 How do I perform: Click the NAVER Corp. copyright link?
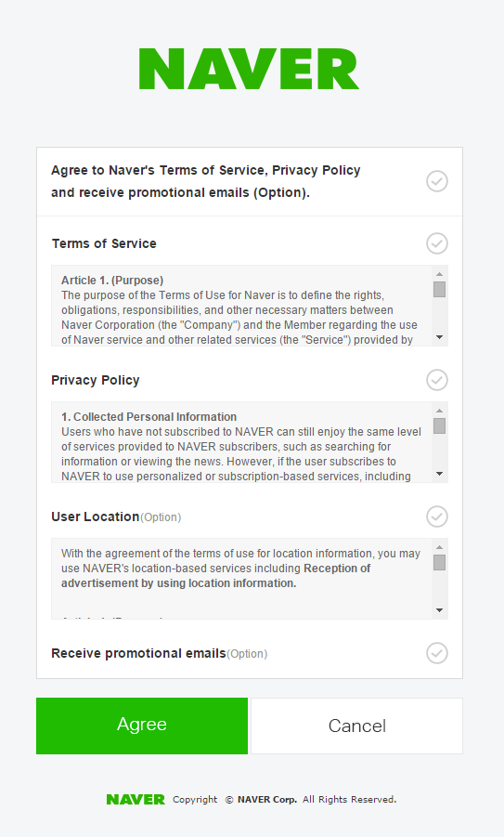pos(267,800)
